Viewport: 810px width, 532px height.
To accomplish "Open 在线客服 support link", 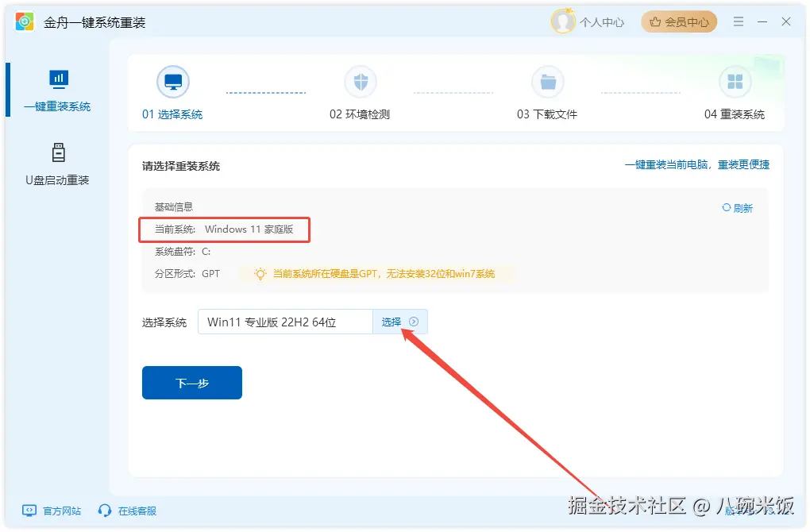I will click(x=137, y=511).
